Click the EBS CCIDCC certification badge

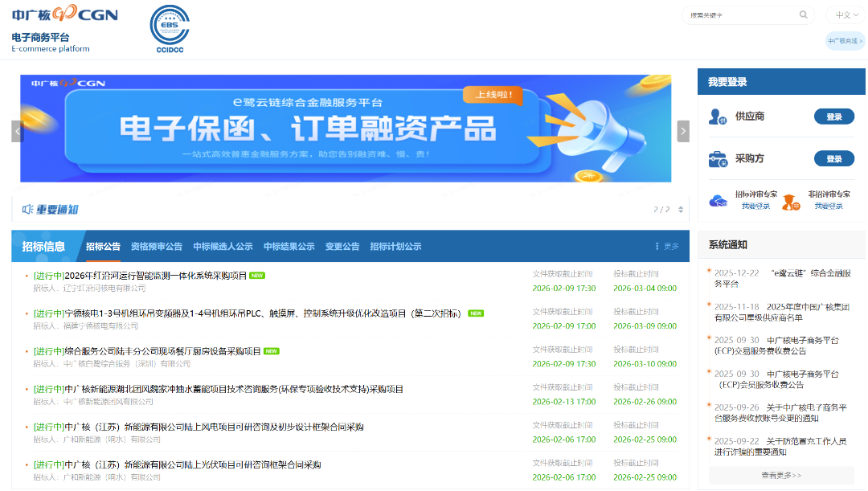[x=170, y=28]
